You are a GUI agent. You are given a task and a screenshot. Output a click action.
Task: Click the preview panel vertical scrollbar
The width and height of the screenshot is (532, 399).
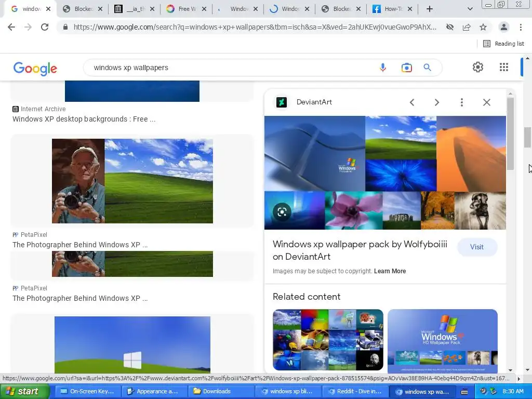click(510, 134)
